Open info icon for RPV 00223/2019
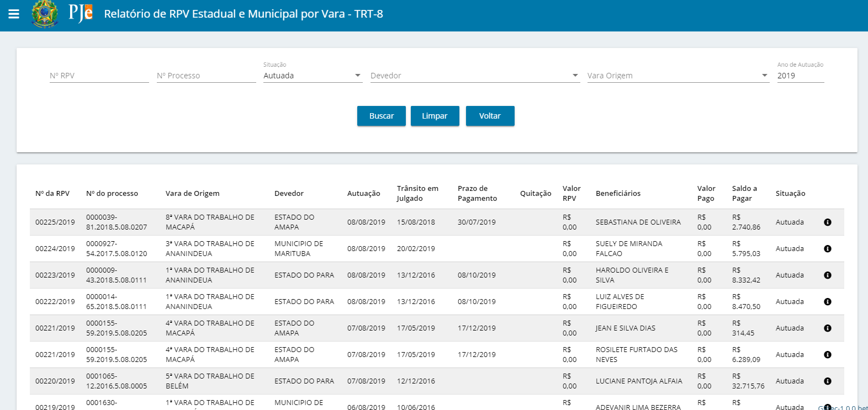This screenshot has height=410, width=868. [x=828, y=275]
